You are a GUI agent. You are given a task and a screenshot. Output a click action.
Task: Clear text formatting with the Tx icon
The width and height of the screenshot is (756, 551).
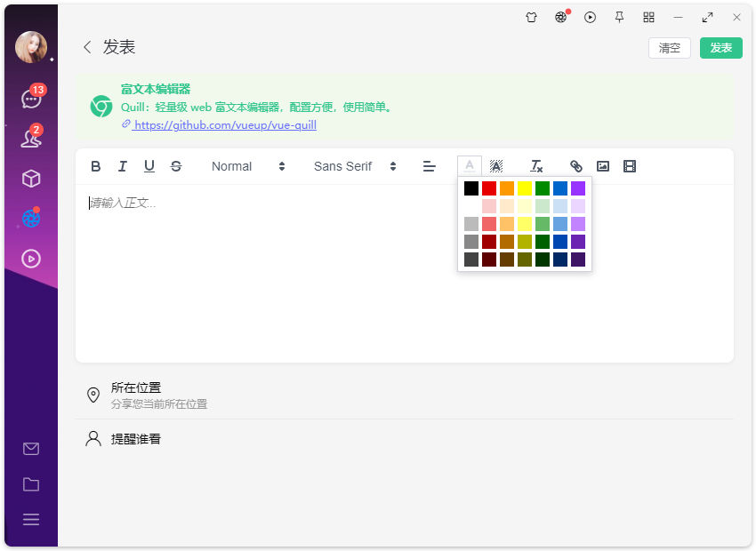point(536,166)
